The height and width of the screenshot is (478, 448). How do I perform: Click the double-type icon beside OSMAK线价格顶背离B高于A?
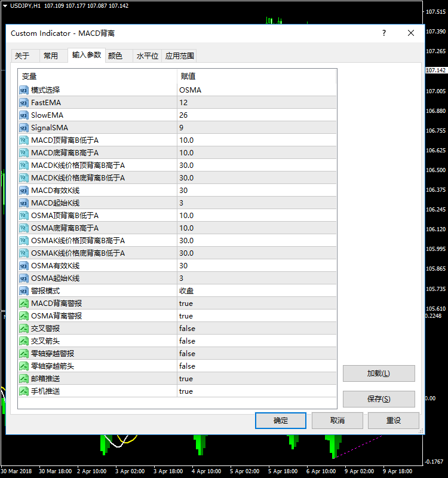point(24,241)
